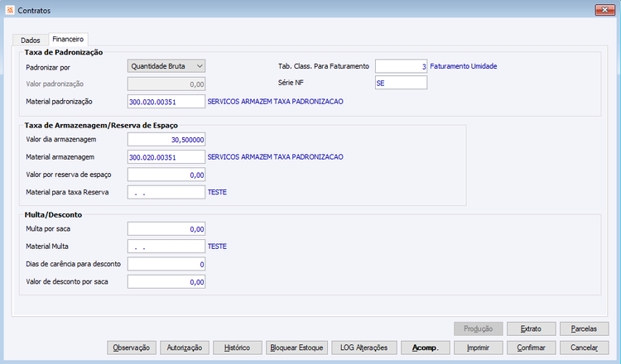The width and height of the screenshot is (621, 364).
Task: Click the Contratos window app icon
Action: pos(10,10)
